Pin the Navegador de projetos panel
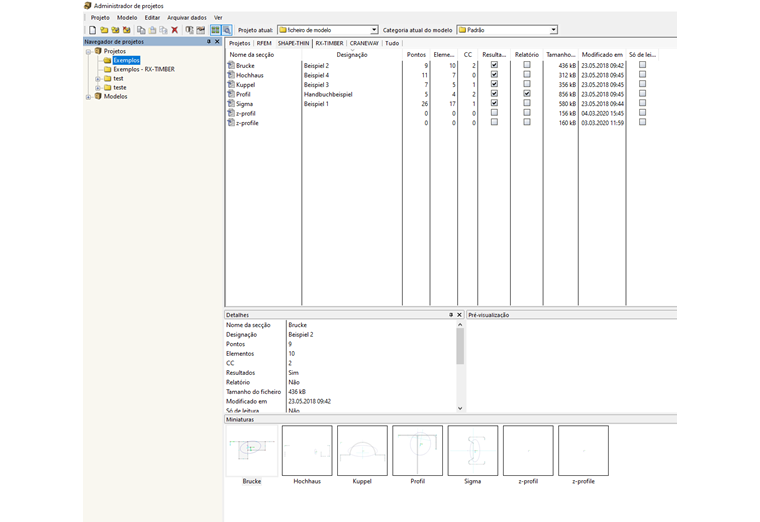This screenshot has height=522, width=760. [209, 42]
